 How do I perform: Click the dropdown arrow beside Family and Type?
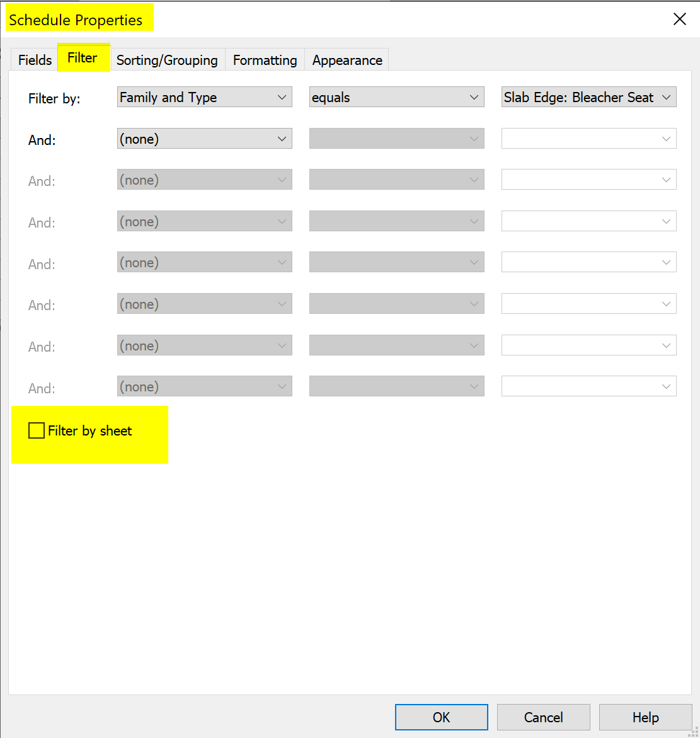283,97
